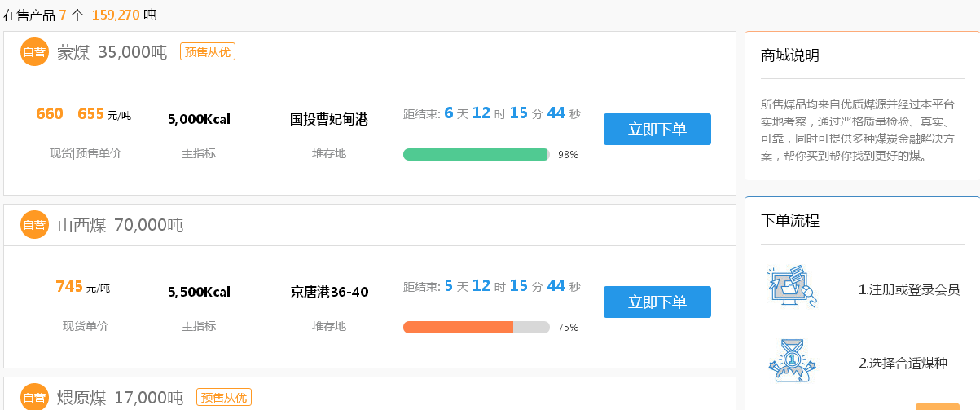
Task: Click the 自营 badge beside 山西煤
Action: 34,225
